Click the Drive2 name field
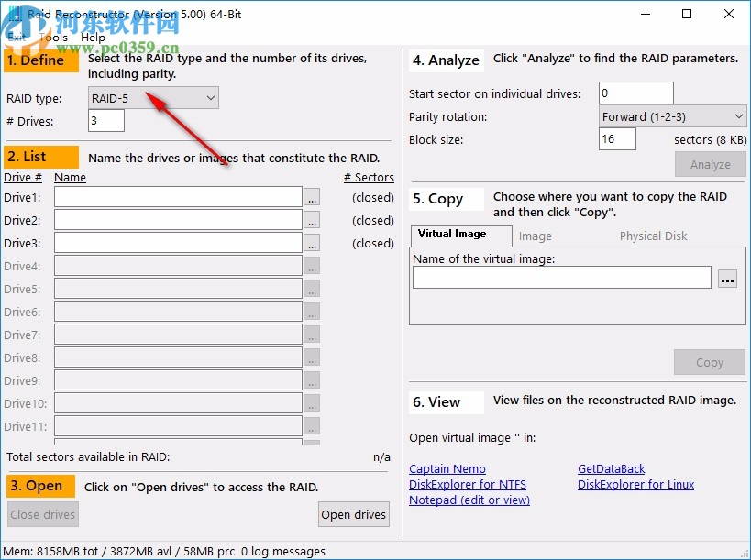 click(x=178, y=220)
